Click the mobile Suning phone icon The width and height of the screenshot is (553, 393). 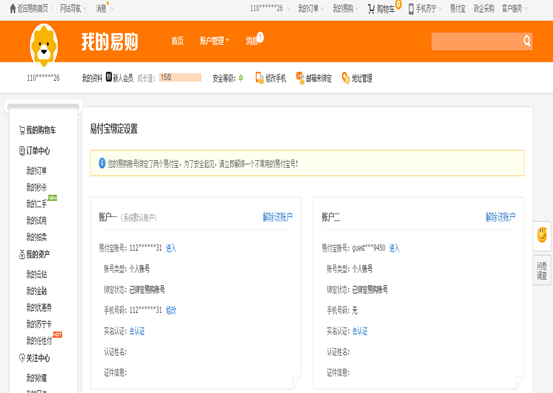[x=411, y=9]
